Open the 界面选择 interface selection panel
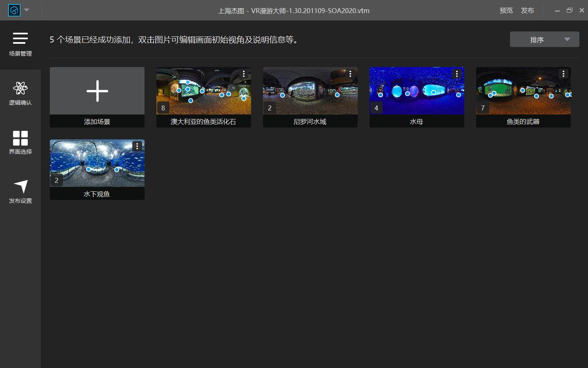The width and height of the screenshot is (588, 368). 20,142
